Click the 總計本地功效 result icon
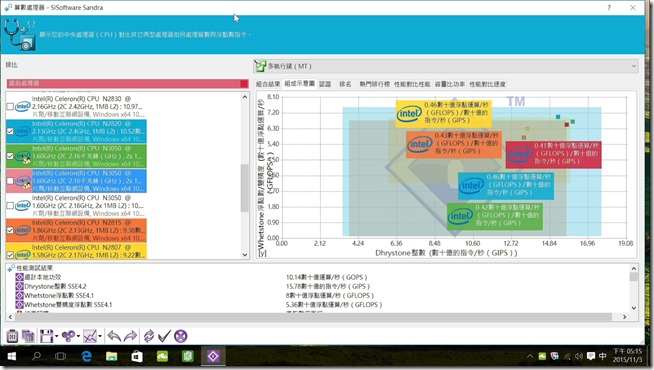The height and width of the screenshot is (370, 654). [19, 277]
